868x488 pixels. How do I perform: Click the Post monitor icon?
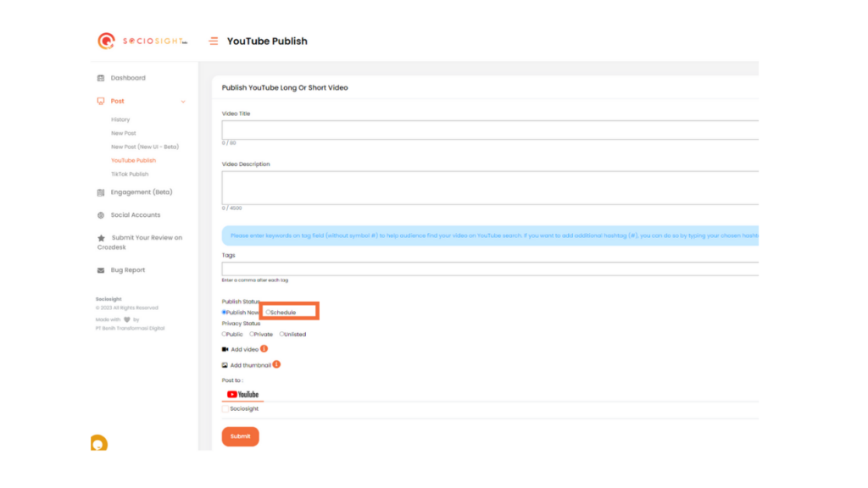pos(101,102)
